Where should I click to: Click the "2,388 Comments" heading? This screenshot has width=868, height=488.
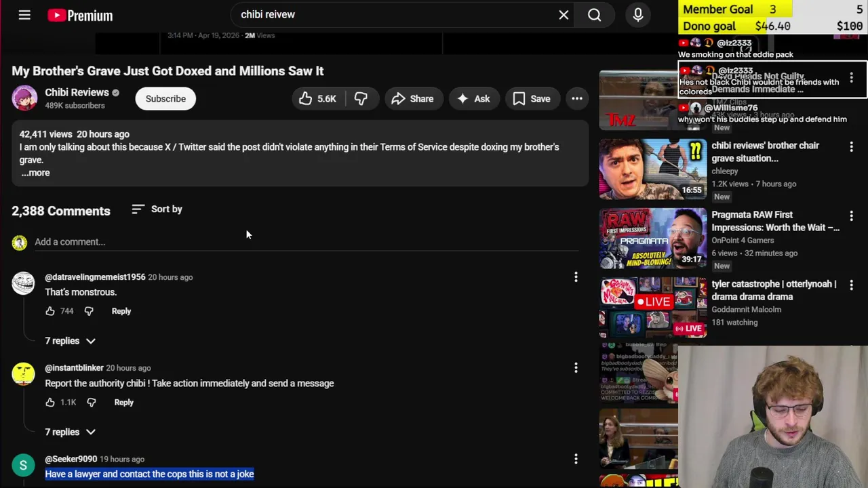point(61,211)
